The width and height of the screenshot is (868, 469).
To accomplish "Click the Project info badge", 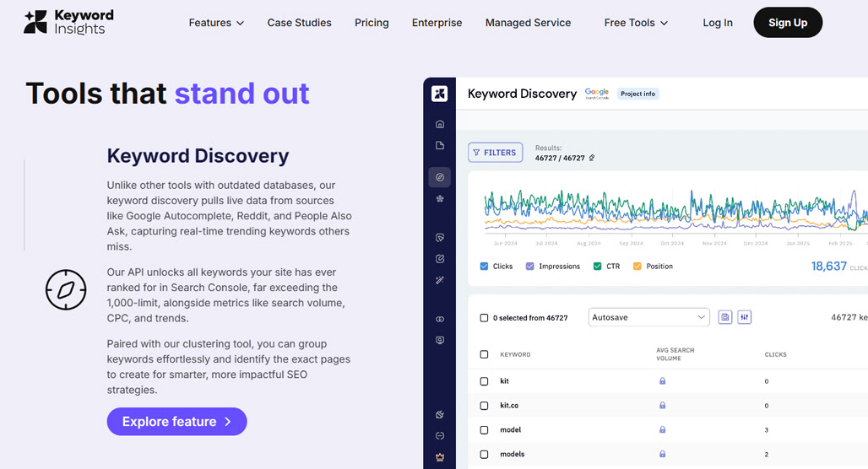I will [637, 94].
